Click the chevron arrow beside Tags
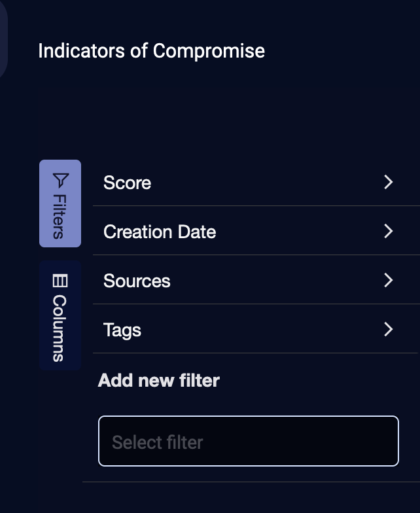Screen dimensions: 420x513 pos(389,329)
